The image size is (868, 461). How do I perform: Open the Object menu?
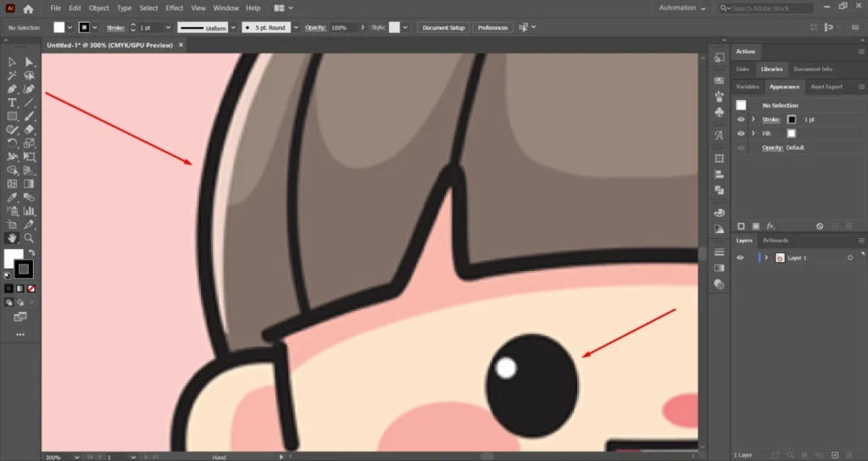pyautogui.click(x=98, y=8)
